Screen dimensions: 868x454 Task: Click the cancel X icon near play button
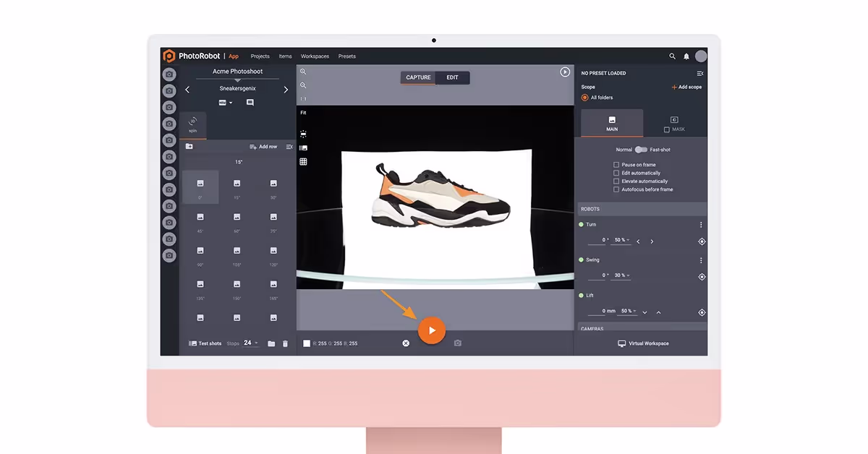(406, 343)
